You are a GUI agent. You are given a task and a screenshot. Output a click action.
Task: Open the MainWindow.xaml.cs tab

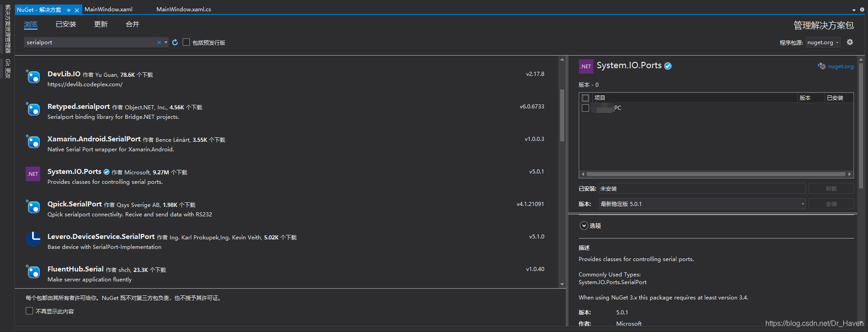pos(184,9)
